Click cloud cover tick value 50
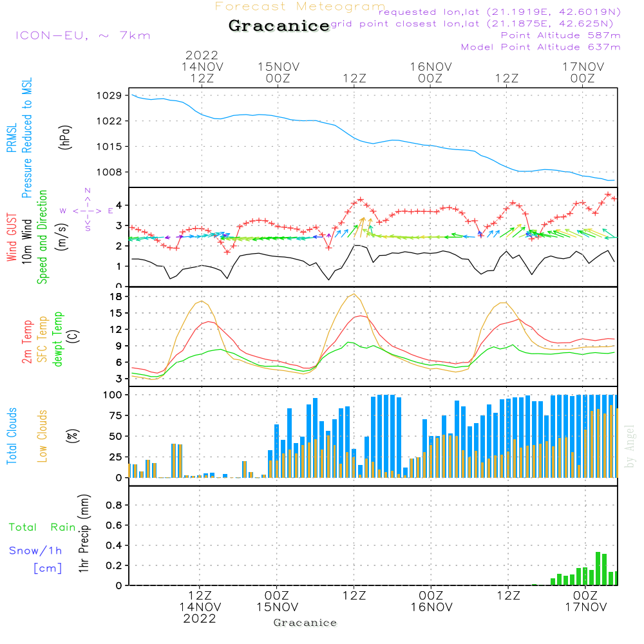This screenshot has height=644, width=644. click(x=115, y=436)
